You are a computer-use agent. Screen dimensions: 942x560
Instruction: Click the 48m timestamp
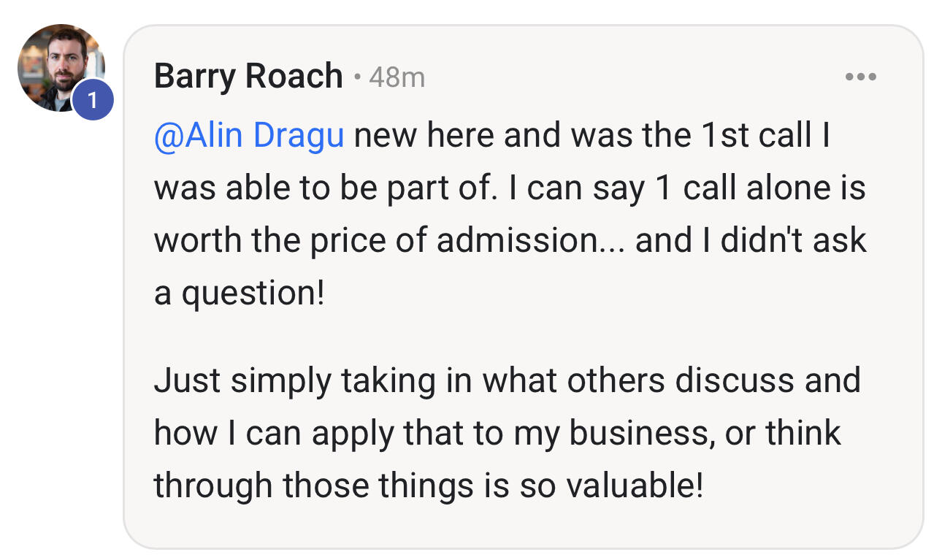[397, 77]
